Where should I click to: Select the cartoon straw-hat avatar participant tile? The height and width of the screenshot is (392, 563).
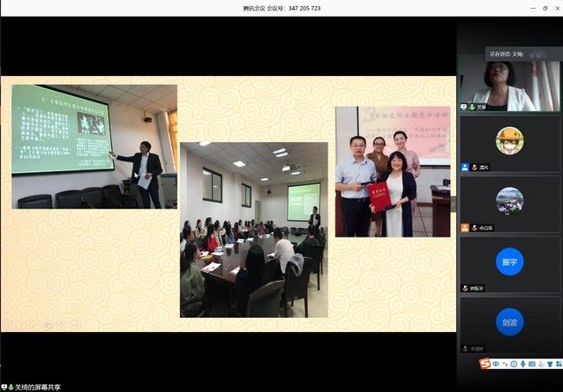point(509,140)
